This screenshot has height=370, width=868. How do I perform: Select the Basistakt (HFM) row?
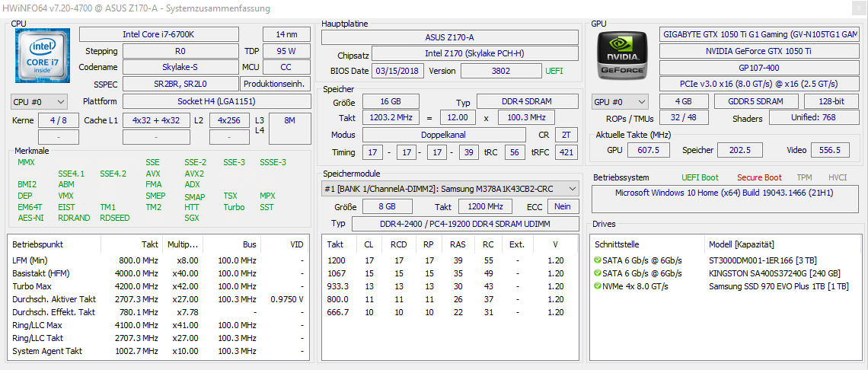pyautogui.click(x=158, y=273)
